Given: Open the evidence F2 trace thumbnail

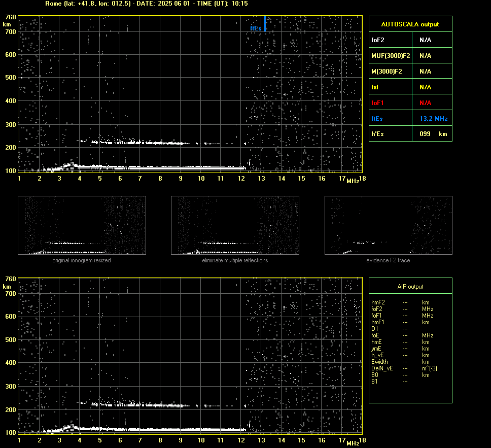Looking at the screenshot, I should click(x=389, y=225).
